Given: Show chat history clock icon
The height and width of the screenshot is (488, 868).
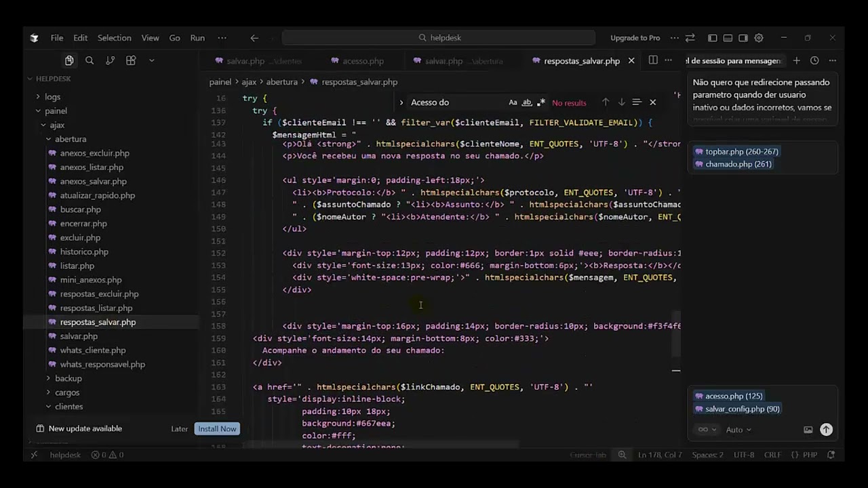Looking at the screenshot, I should (x=814, y=60).
